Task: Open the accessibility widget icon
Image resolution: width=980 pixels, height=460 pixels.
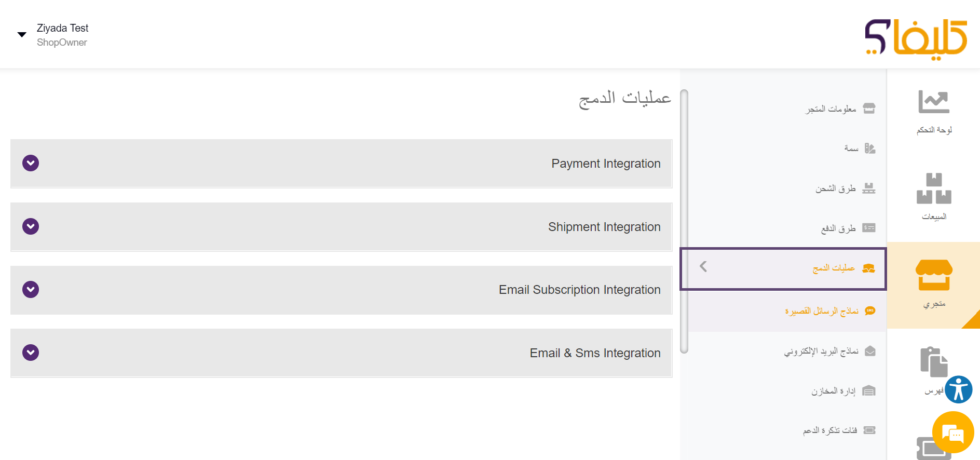Action: click(958, 389)
